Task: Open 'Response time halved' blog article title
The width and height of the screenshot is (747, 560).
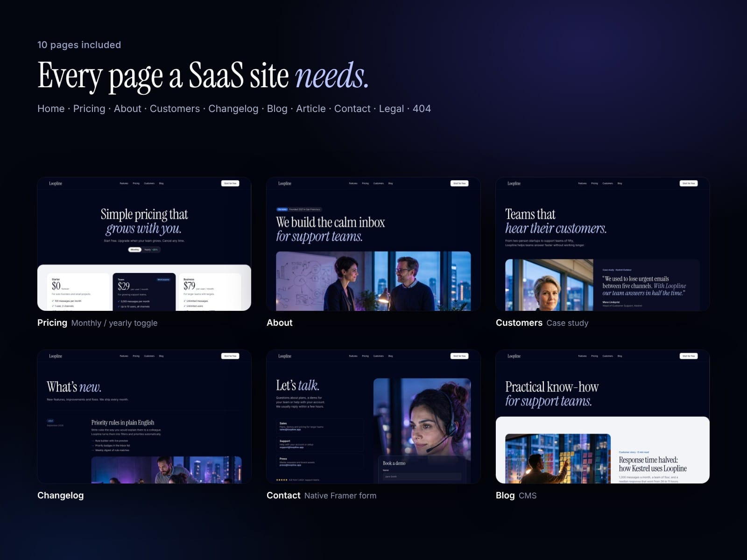Action: coord(653,464)
